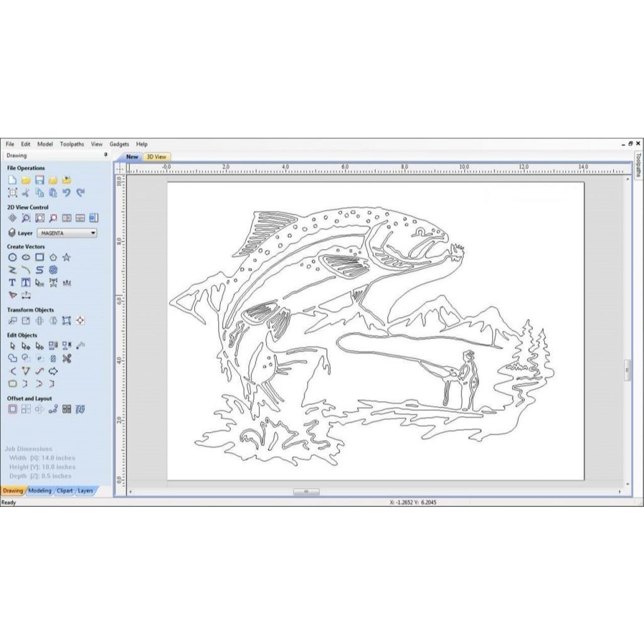This screenshot has height=644, width=644.
Task: Click the Draw Circle tool
Action: (12, 257)
